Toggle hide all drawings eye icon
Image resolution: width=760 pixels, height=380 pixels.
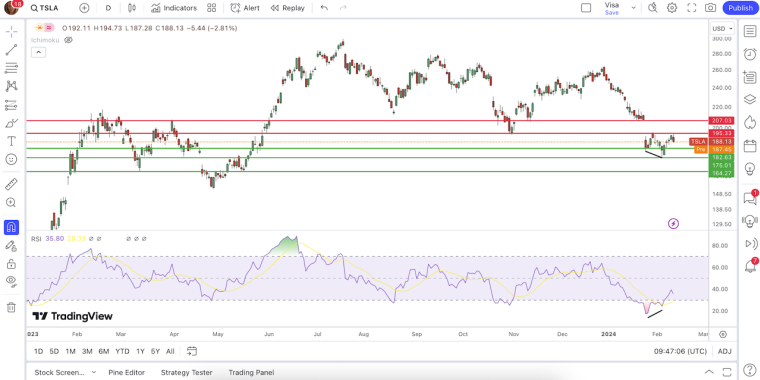pos(12,282)
